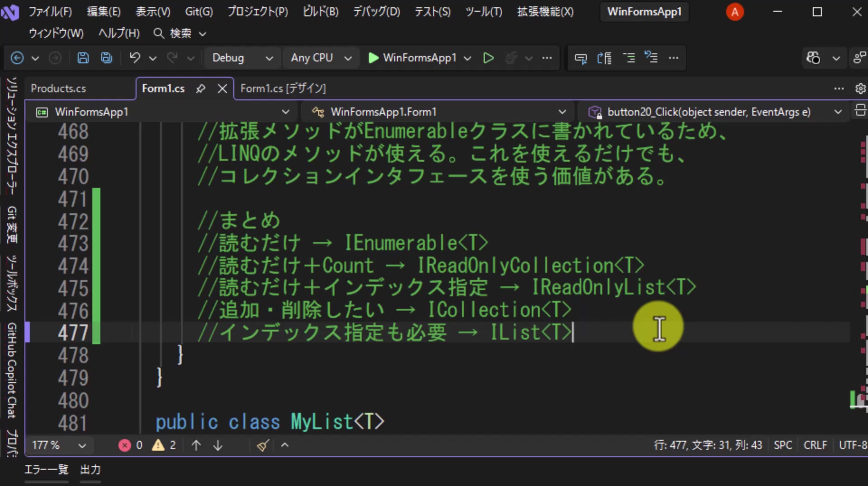The height and width of the screenshot is (486, 868).
Task: Open the GitHub Copilot Chat side tab
Action: pyautogui.click(x=12, y=370)
